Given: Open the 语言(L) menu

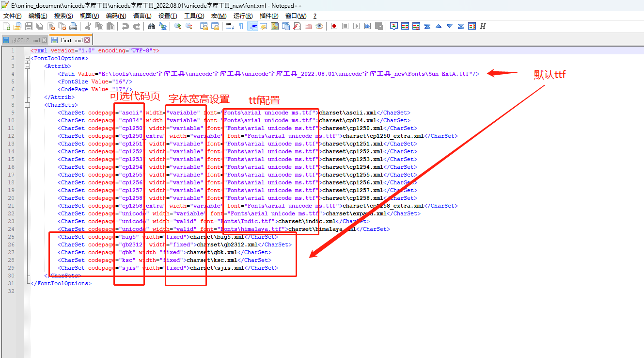Looking at the screenshot, I should point(142,16).
